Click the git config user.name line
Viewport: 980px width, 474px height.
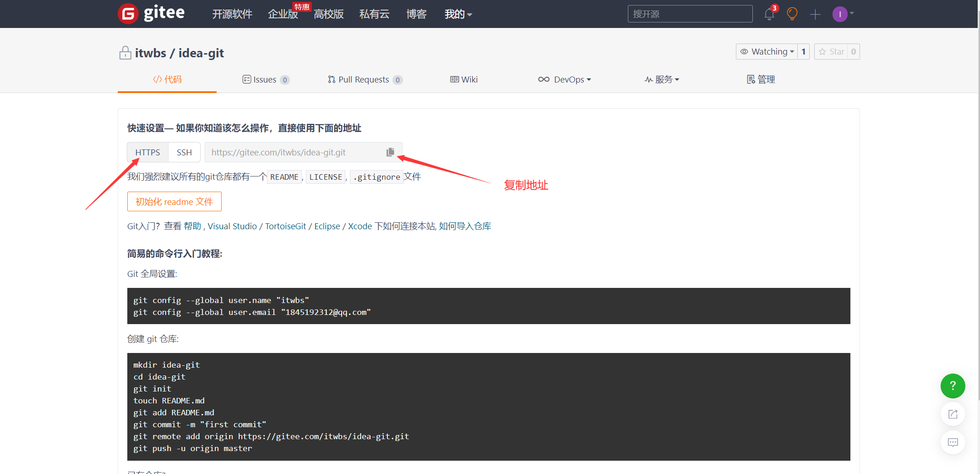pos(221,300)
